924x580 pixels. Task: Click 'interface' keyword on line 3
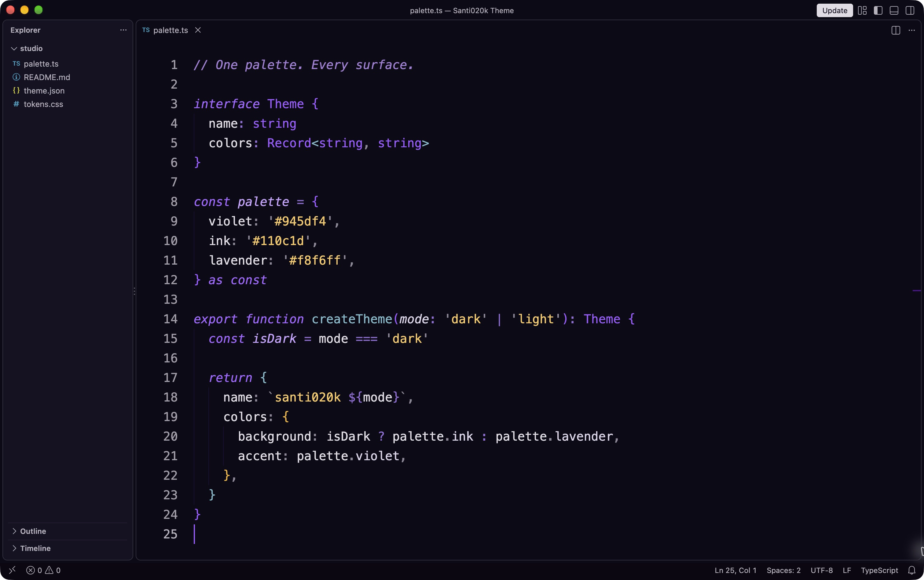(x=227, y=104)
